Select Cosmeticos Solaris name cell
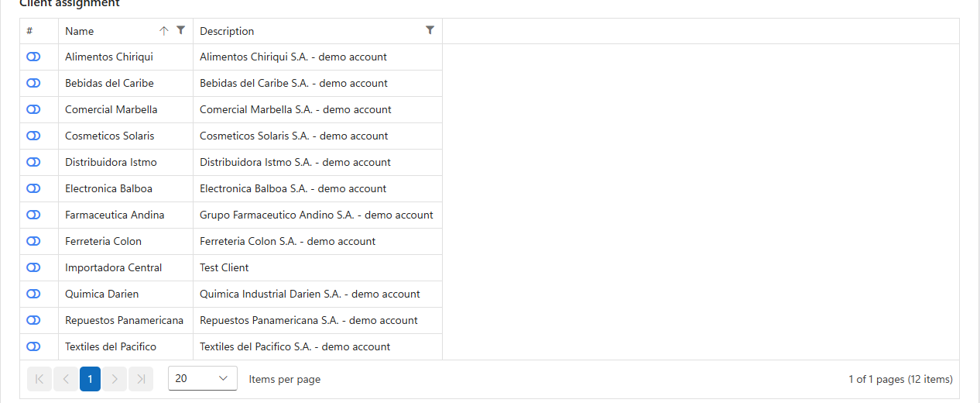Viewport: 980px width, 403px height. (x=126, y=136)
